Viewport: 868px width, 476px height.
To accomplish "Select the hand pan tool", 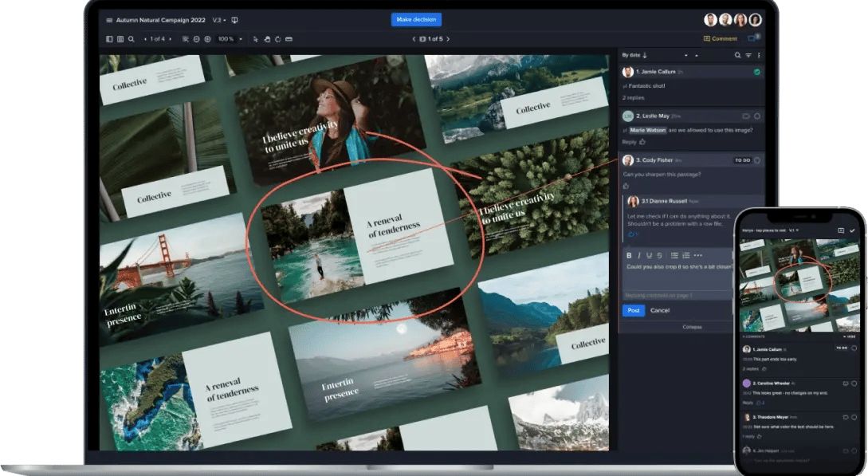I will (x=266, y=39).
